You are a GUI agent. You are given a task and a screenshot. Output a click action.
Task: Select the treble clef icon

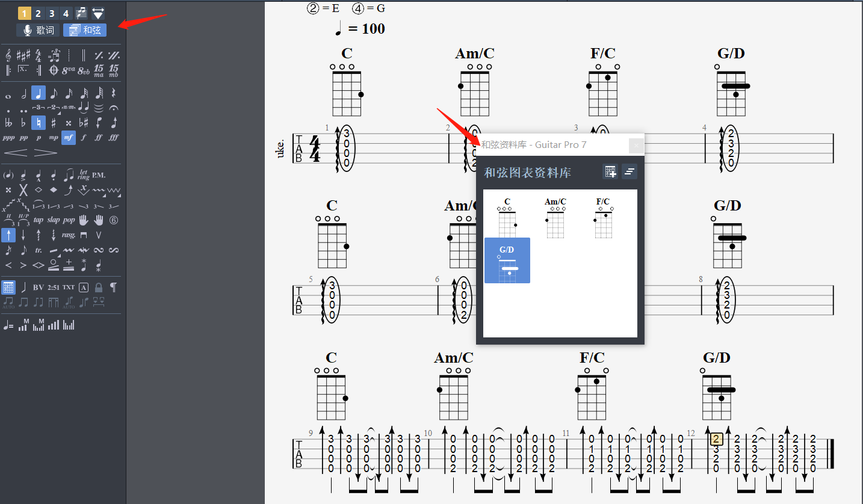8,55
